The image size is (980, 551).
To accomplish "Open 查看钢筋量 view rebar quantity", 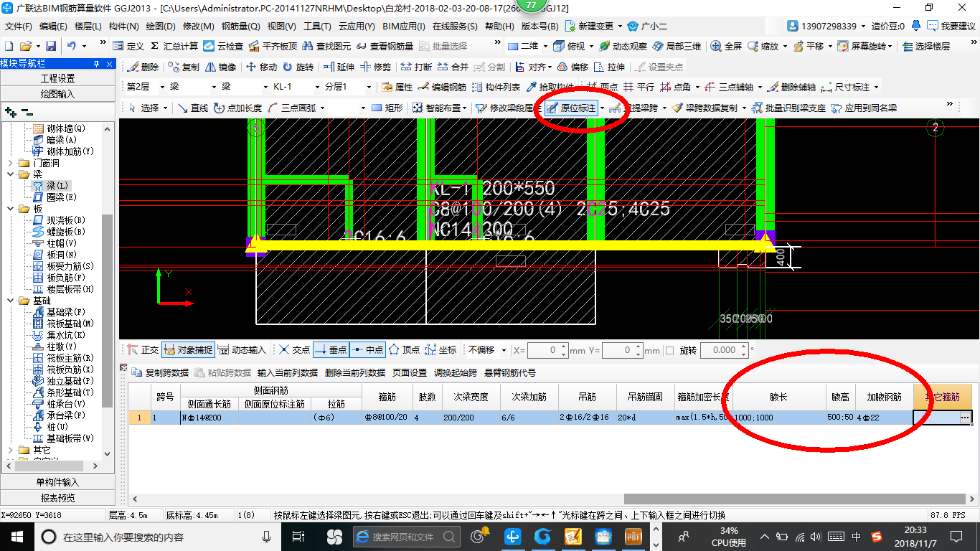I will 385,46.
